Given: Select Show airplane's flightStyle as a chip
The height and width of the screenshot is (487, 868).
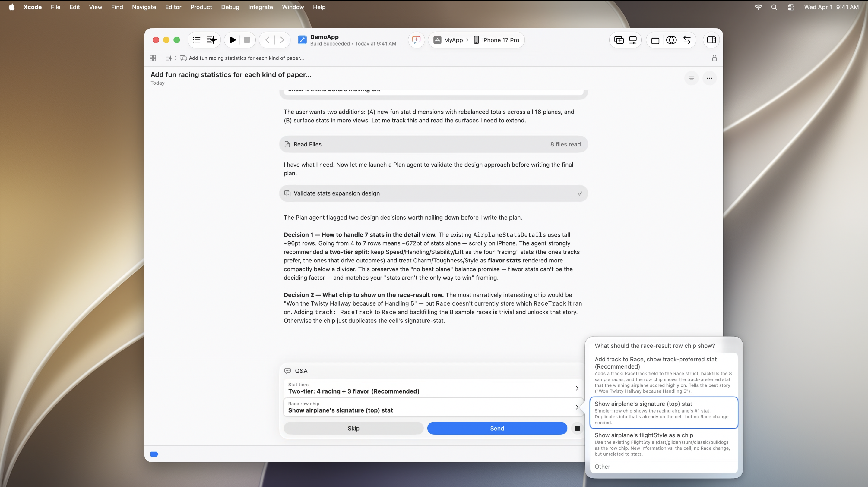Looking at the screenshot, I should pos(664,444).
